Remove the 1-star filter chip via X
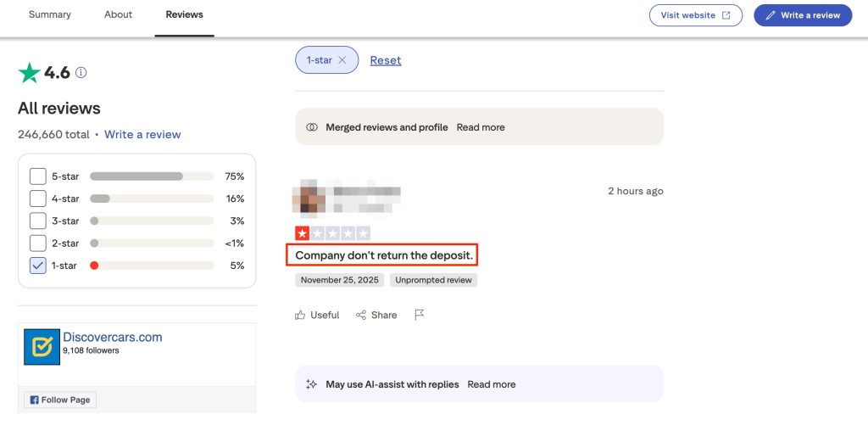868x425 pixels. 342,60
